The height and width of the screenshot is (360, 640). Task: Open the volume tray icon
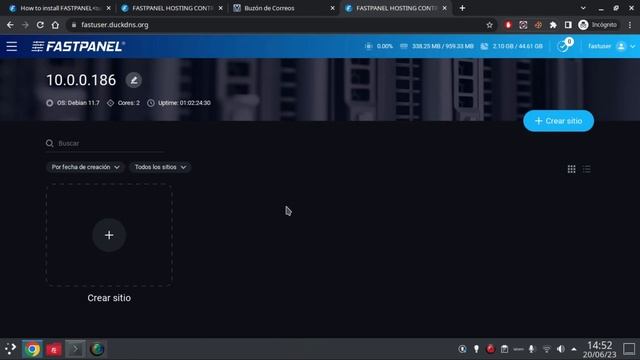(x=561, y=349)
